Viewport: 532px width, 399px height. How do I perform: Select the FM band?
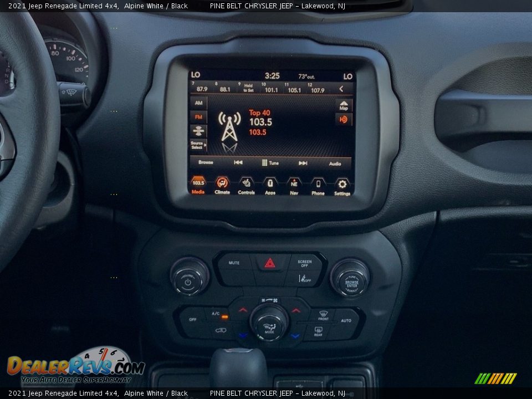coord(198,117)
